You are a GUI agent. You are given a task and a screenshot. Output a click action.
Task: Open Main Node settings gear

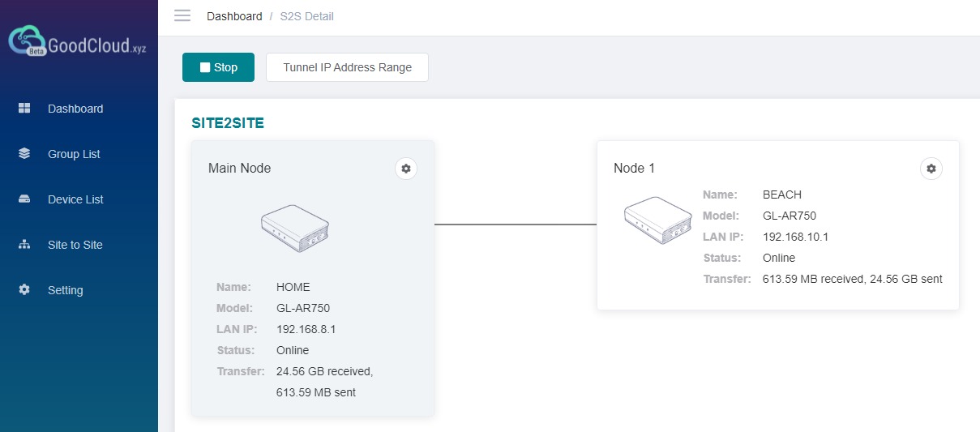(406, 169)
